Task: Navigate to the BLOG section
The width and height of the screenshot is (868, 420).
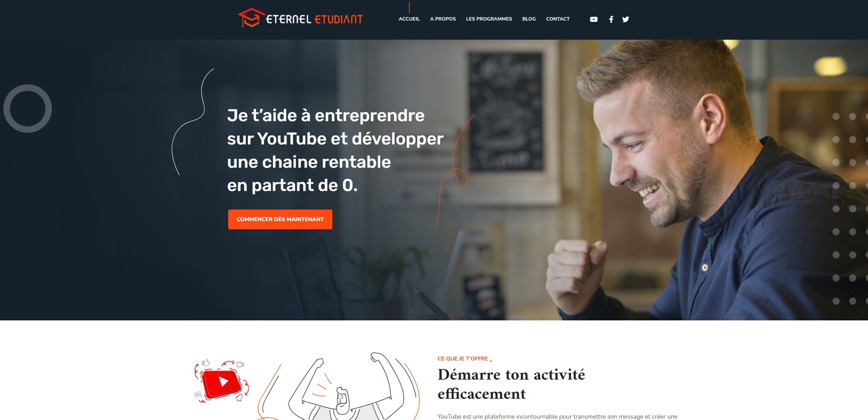Action: click(x=529, y=19)
